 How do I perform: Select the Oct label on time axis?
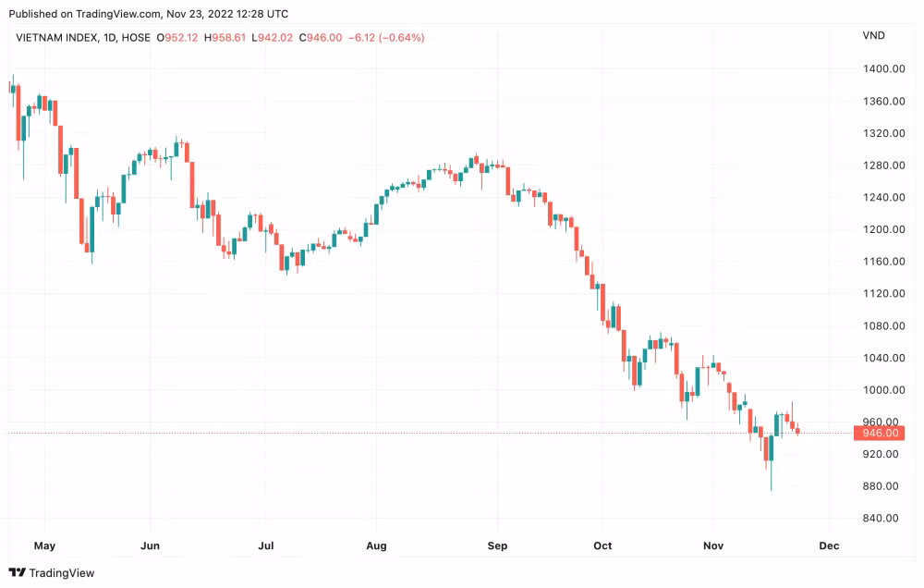[x=602, y=545]
